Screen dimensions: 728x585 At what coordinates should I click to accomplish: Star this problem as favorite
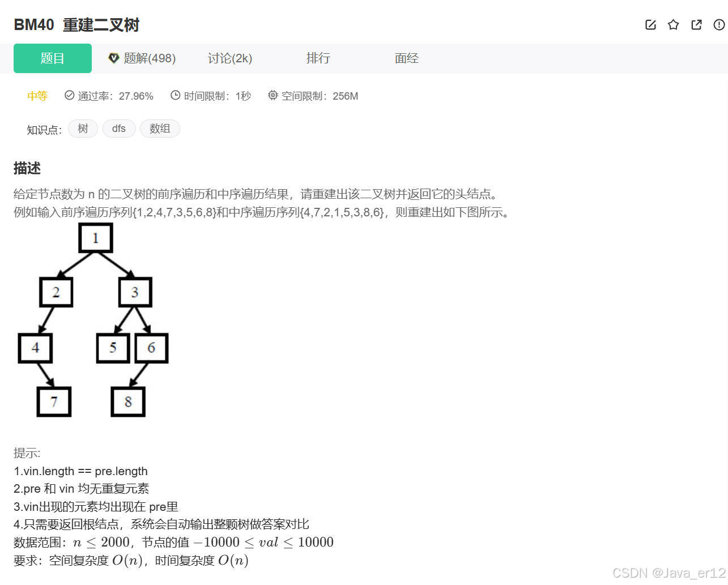click(673, 24)
